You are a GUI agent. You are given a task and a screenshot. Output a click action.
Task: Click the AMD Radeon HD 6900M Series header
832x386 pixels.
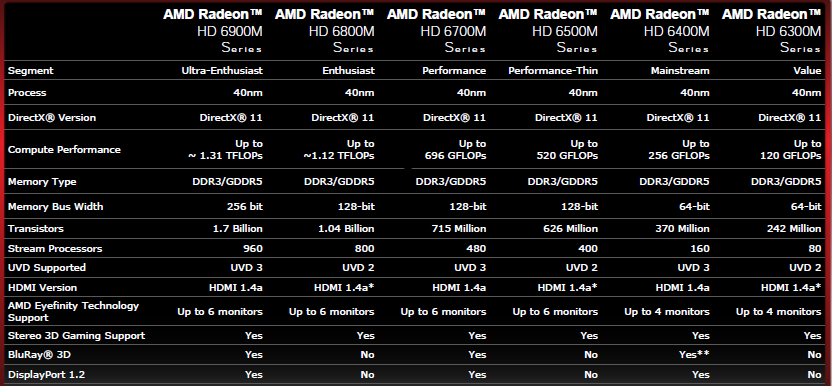pos(213,31)
